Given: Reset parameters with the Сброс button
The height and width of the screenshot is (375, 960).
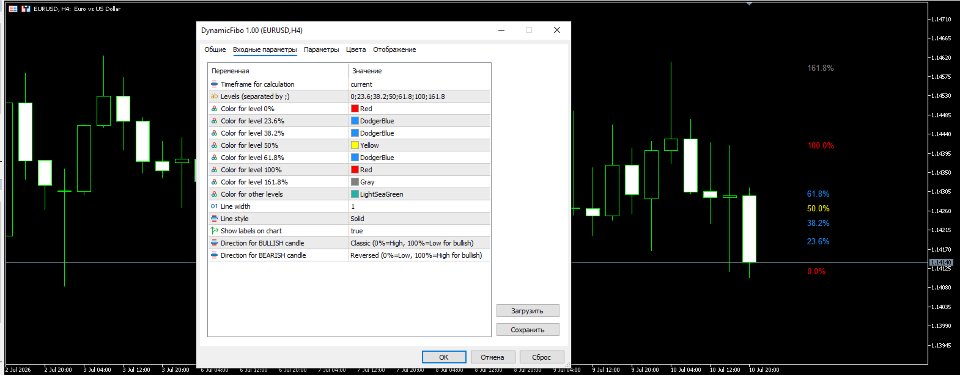Looking at the screenshot, I should tap(541, 357).
